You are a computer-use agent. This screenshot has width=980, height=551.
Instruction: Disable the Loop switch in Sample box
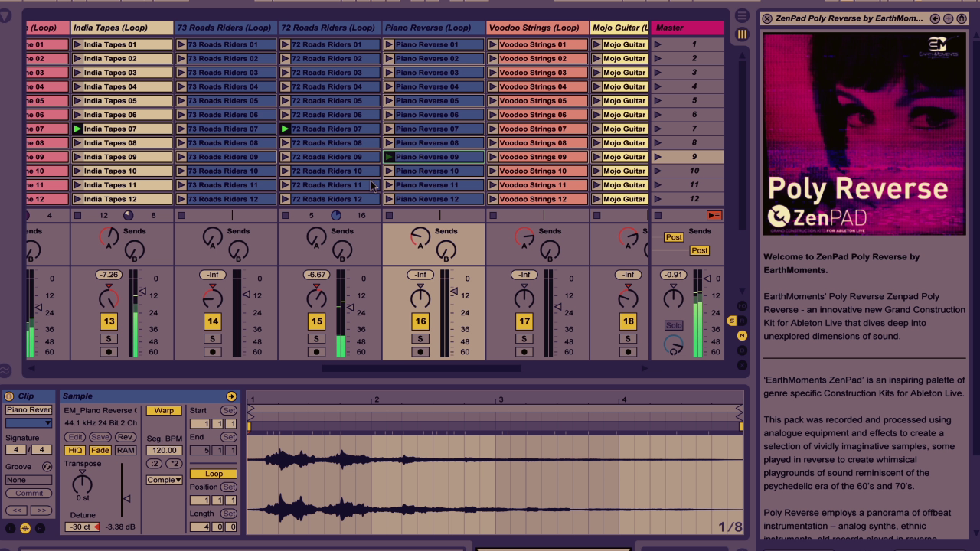point(214,474)
